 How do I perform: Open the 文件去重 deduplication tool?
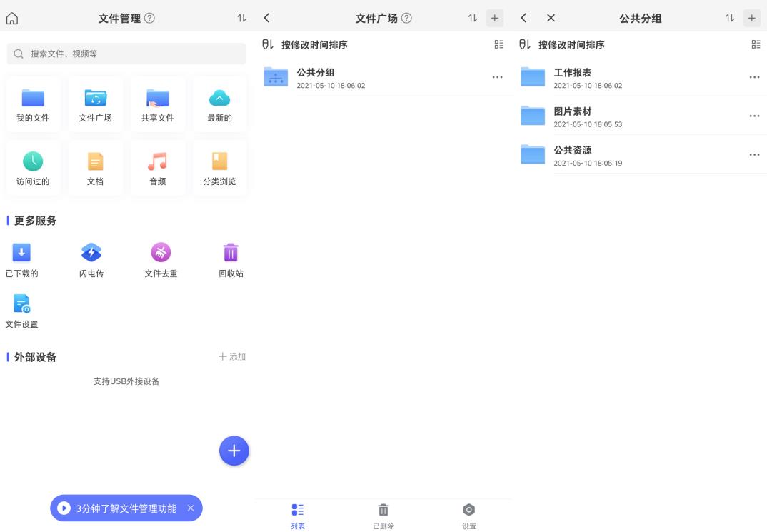coord(161,259)
